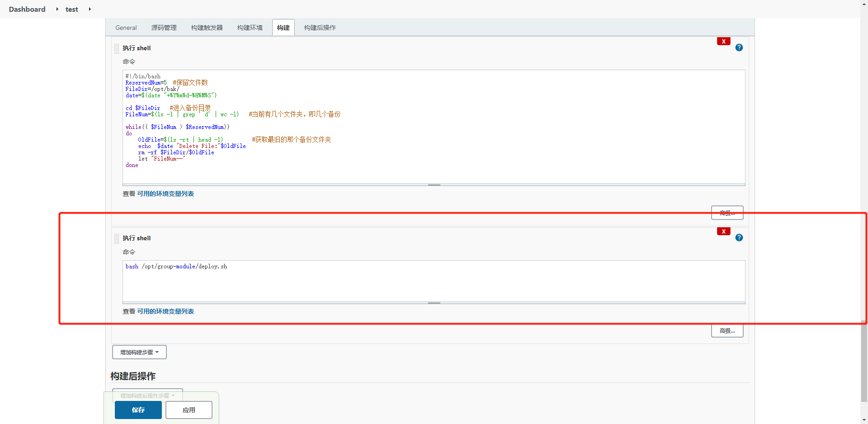Delete the first 执行 shell build step
The height and width of the screenshot is (424, 868).
coord(723,41)
